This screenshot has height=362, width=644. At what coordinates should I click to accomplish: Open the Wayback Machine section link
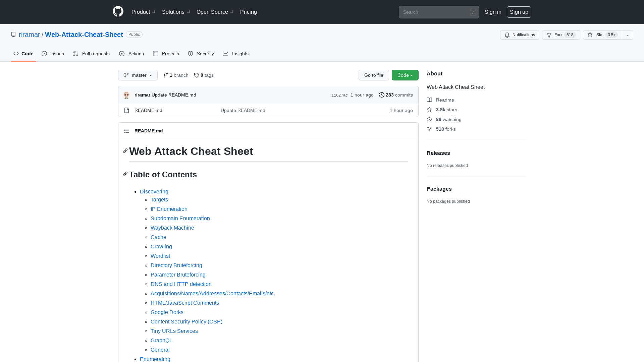(x=172, y=228)
